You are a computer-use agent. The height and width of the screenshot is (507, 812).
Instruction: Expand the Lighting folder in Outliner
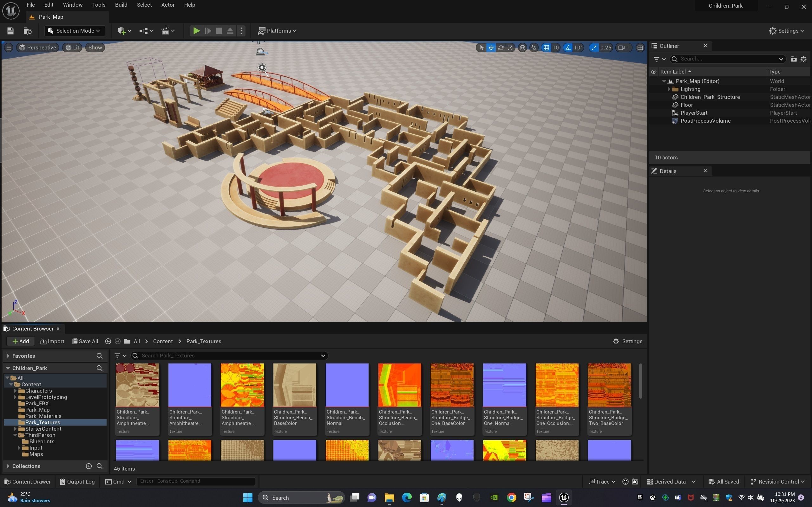coord(669,89)
